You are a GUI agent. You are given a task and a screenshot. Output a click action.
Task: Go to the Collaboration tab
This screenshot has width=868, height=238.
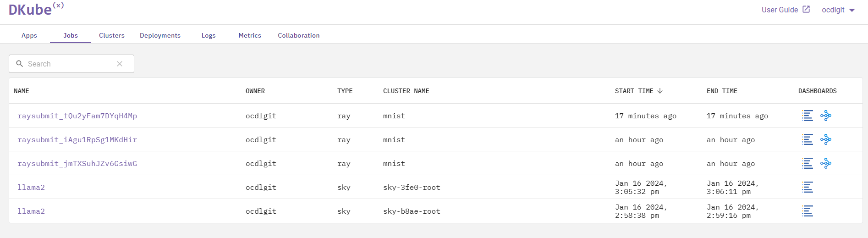299,35
